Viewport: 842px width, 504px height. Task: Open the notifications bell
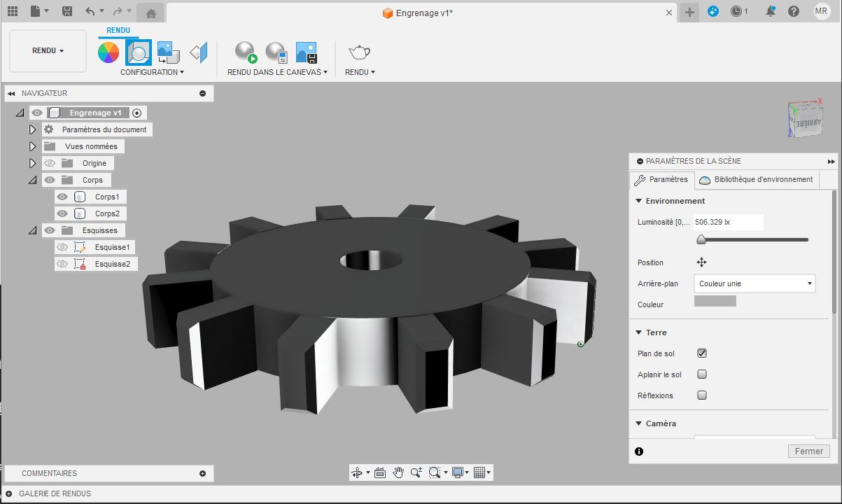point(771,11)
